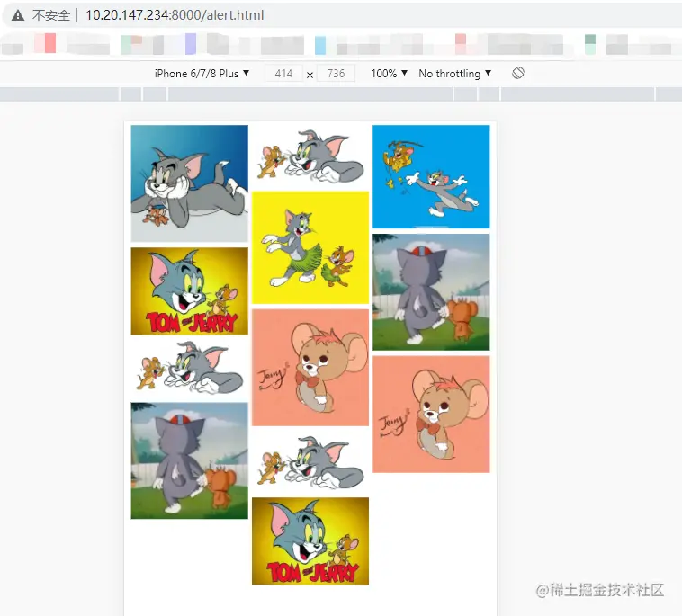Select pink Jerry image in right column

click(x=432, y=415)
